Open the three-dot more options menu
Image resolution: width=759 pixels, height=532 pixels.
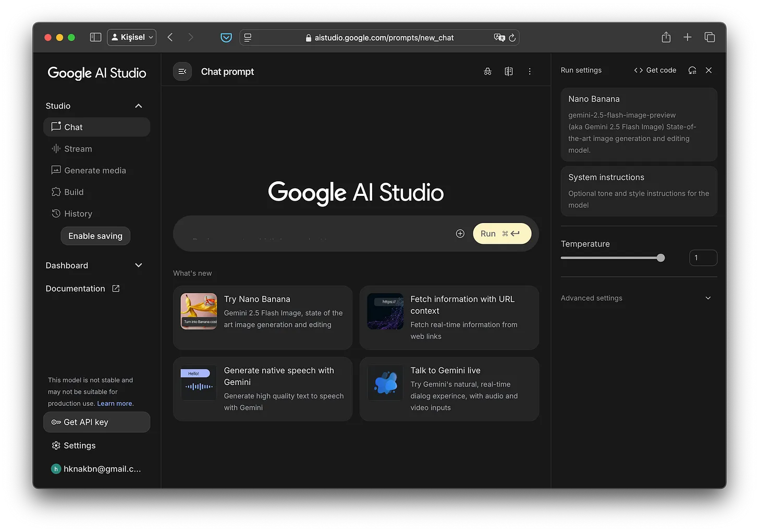click(x=530, y=71)
